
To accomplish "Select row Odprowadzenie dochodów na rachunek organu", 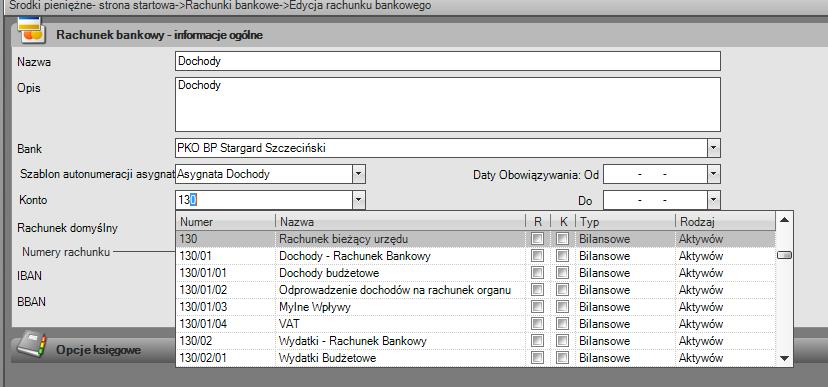I will pyautogui.click(x=476, y=290).
